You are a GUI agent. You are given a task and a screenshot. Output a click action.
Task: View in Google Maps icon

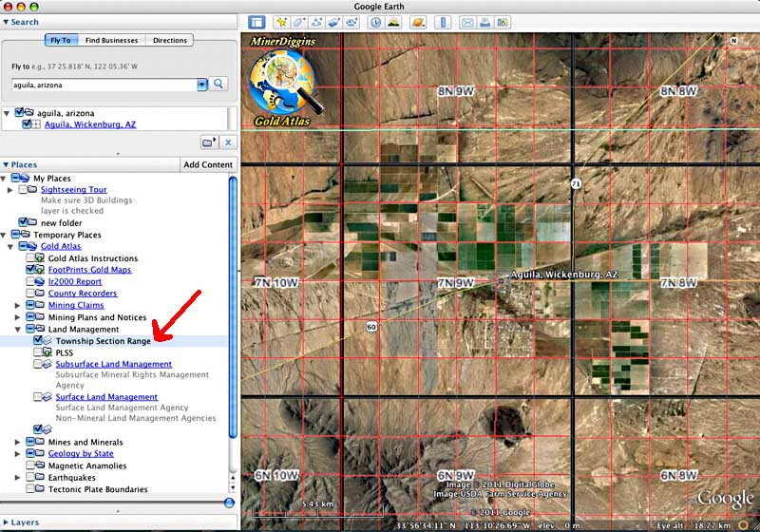pos(503,22)
